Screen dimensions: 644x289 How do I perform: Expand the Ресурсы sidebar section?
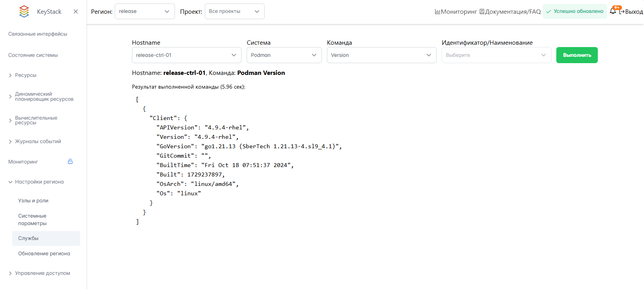(26, 75)
